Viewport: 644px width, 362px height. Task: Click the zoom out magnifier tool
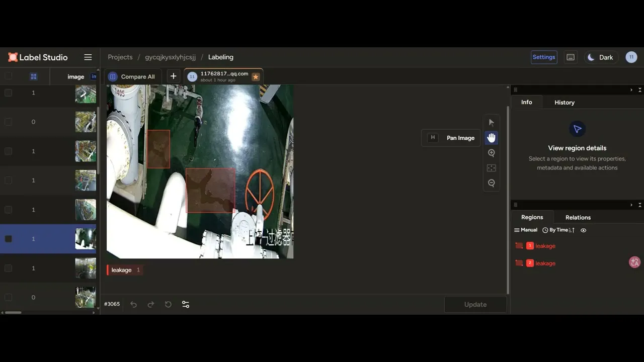(x=492, y=183)
